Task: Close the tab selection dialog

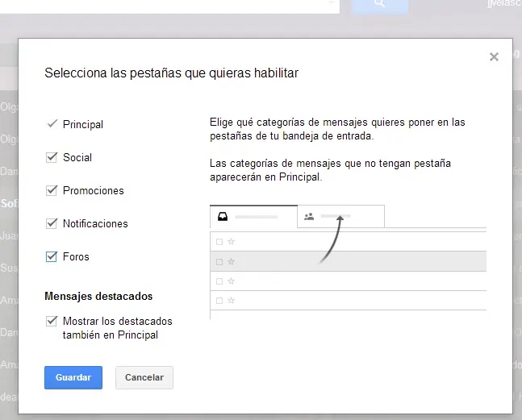Action: (x=494, y=57)
